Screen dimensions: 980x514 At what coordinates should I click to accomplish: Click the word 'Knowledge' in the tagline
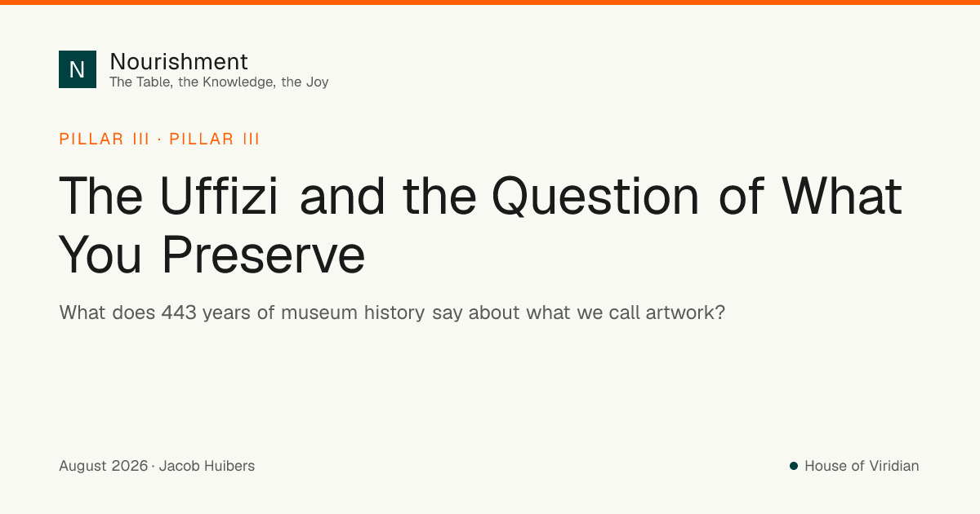tap(227, 82)
